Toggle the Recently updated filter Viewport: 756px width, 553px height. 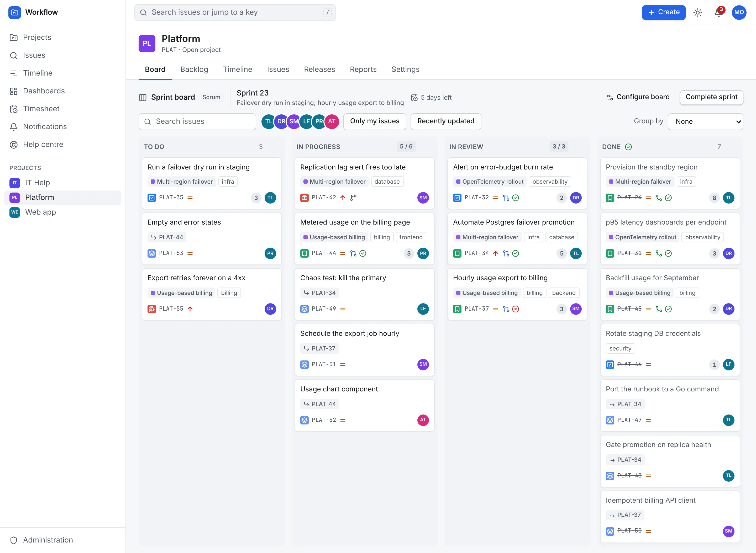click(445, 121)
